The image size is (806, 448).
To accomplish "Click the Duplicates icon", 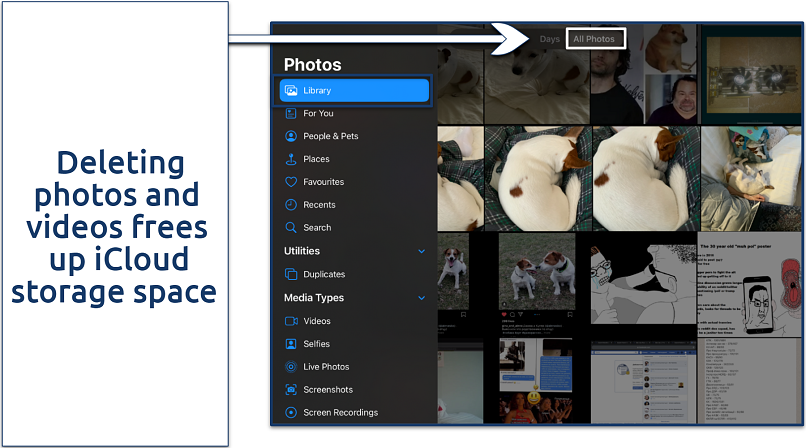I will [291, 274].
